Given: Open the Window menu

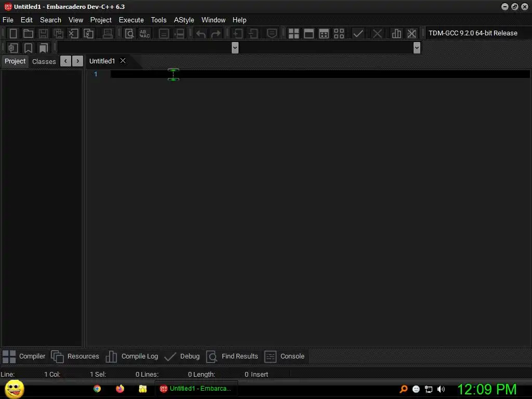Looking at the screenshot, I should pyautogui.click(x=214, y=20).
